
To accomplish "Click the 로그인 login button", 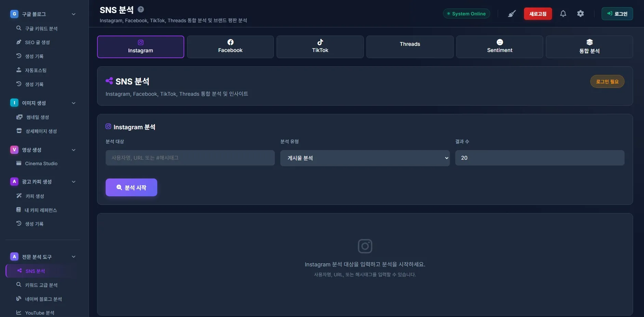I will [x=617, y=14].
